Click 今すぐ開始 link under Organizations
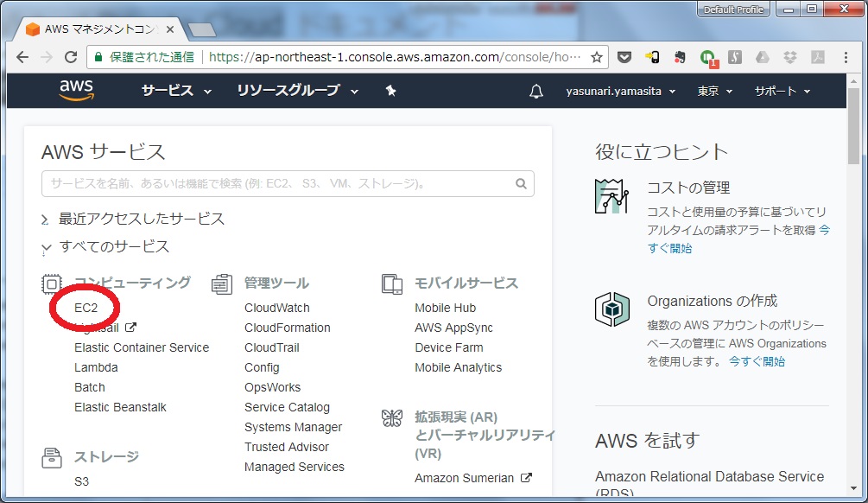Viewport: 868px width, 503px height. 757,362
